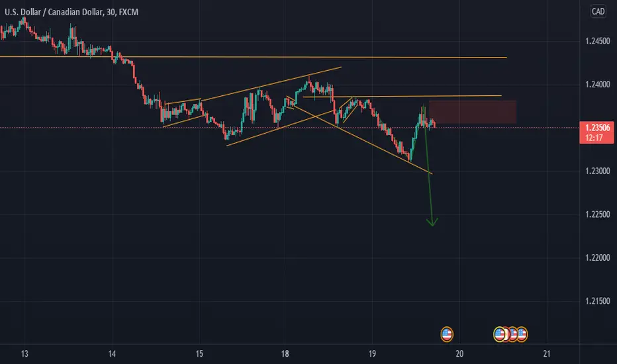The width and height of the screenshot is (617, 364).
Task: Click the 1.22000 price axis label
Action: [597, 257]
